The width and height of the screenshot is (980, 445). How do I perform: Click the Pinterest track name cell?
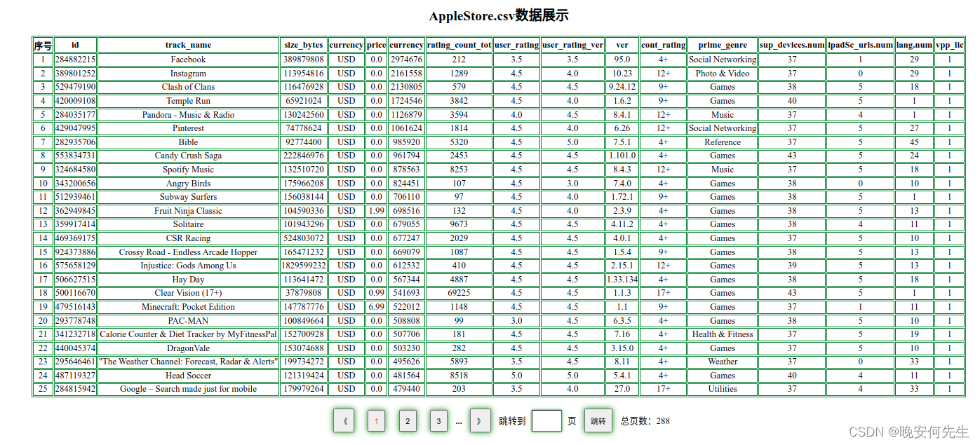188,128
